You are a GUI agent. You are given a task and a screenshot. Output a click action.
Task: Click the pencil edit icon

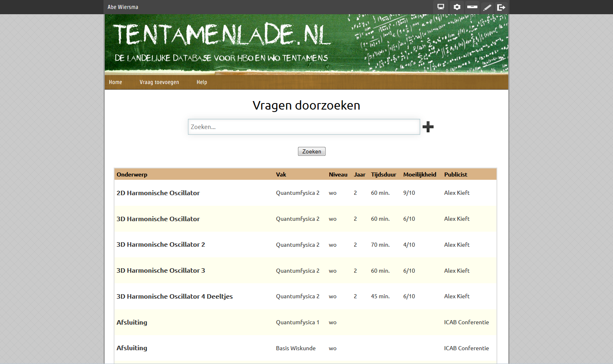[x=487, y=7]
